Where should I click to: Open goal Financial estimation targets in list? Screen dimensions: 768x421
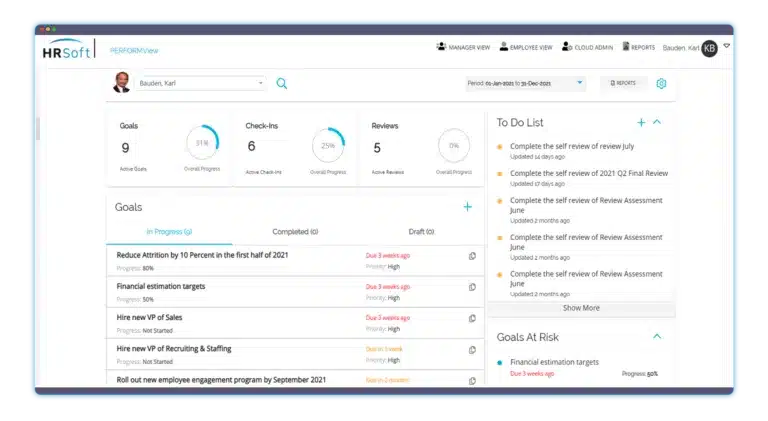pos(161,286)
